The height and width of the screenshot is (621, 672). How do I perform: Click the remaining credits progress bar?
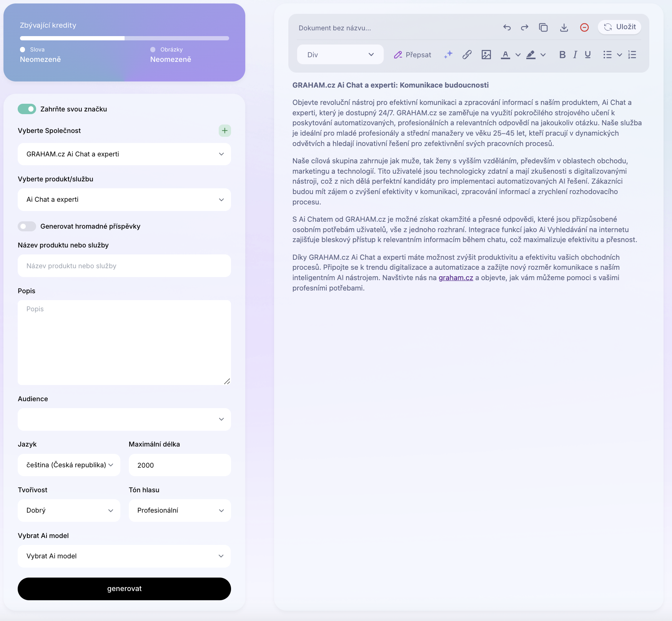click(124, 38)
